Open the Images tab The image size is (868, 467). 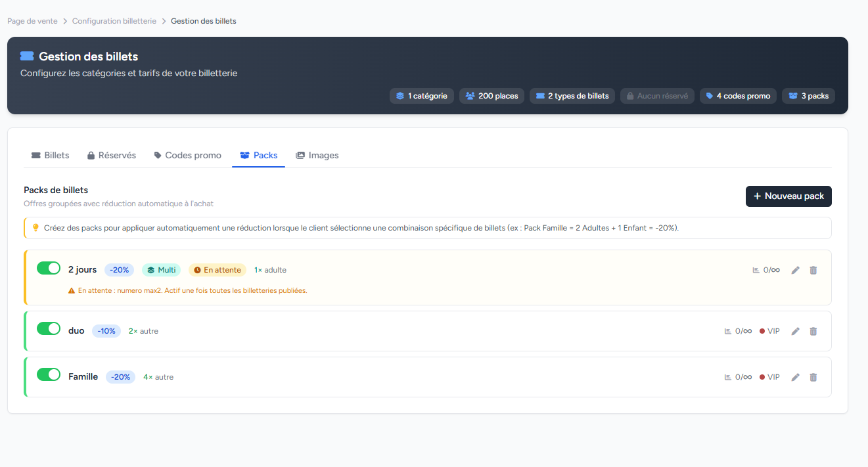click(317, 156)
